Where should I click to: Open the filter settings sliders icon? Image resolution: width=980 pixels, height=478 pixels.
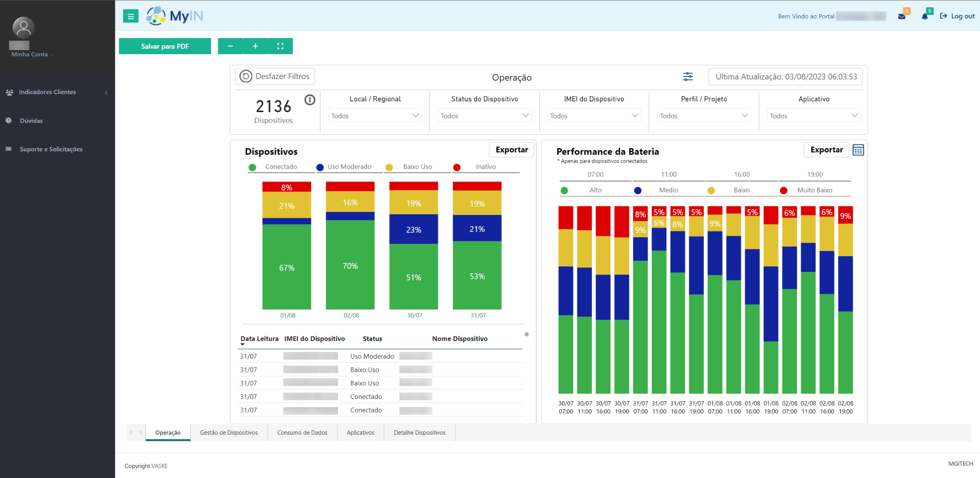[687, 77]
